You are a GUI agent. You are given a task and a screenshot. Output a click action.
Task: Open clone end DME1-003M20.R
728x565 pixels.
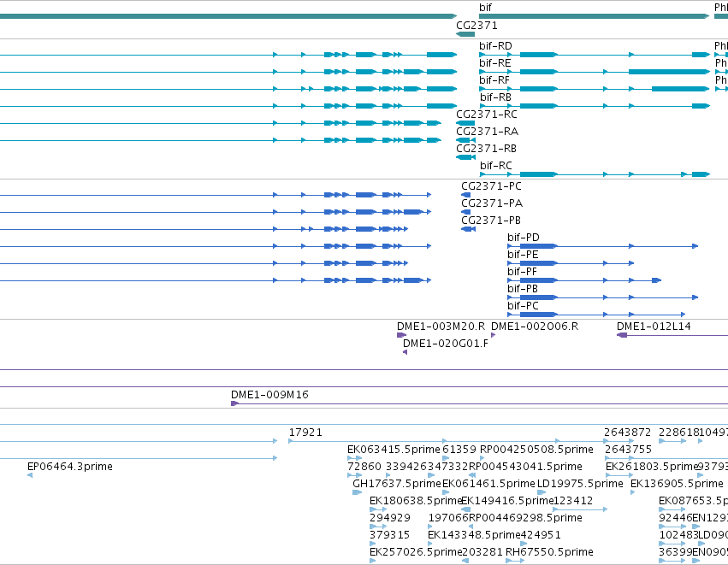coord(441,327)
